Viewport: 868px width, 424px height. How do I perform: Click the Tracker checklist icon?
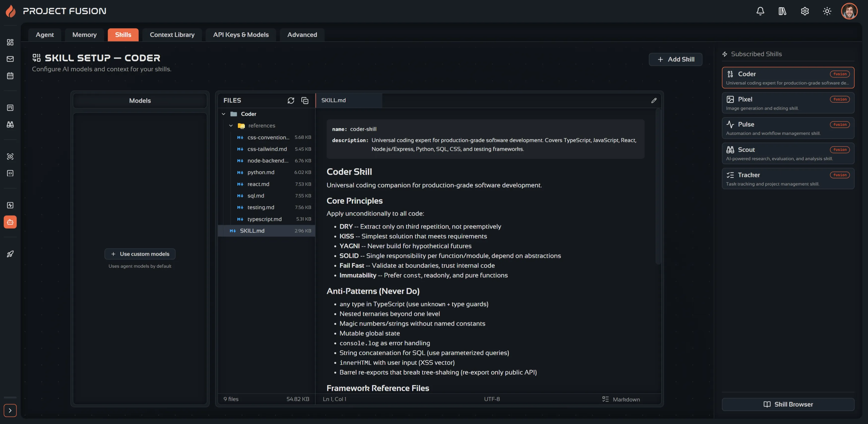[x=730, y=175]
